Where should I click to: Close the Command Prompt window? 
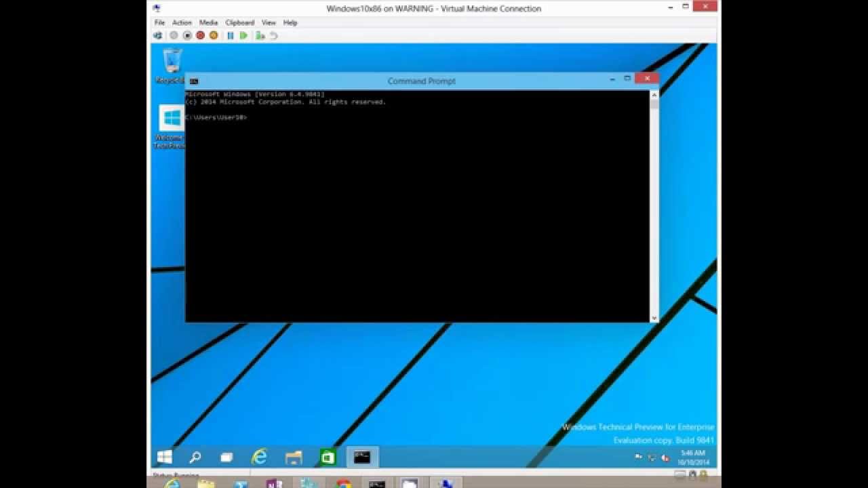pyautogui.click(x=647, y=79)
